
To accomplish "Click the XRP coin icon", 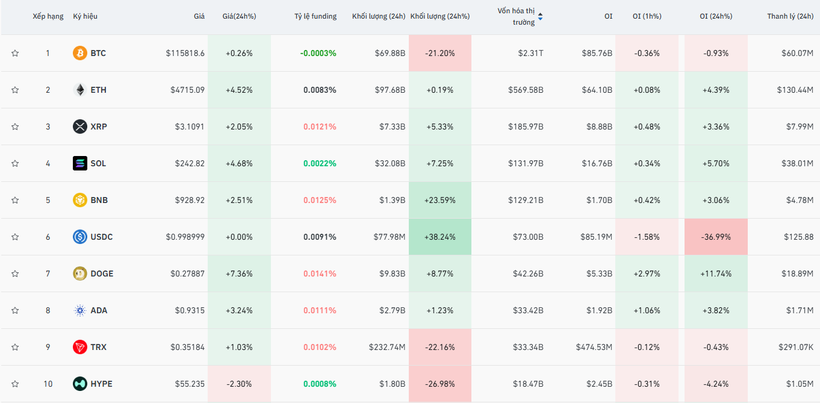I will click(x=80, y=127).
